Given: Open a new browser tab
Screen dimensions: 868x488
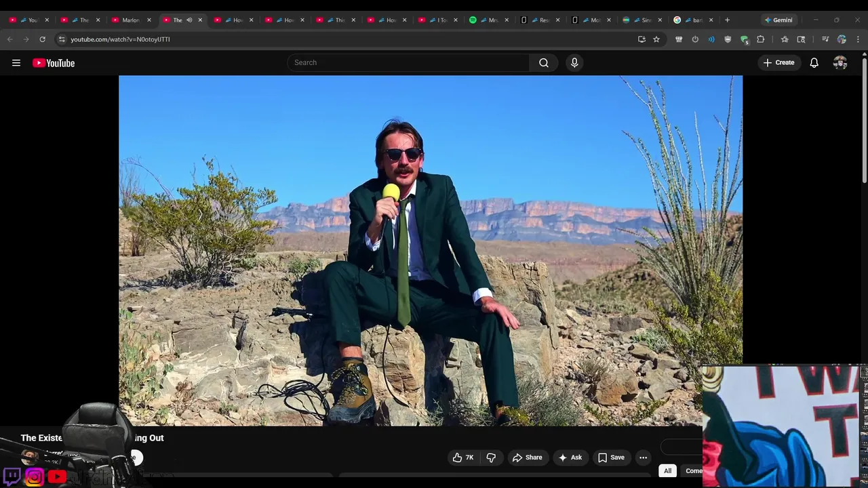Looking at the screenshot, I should (727, 20).
